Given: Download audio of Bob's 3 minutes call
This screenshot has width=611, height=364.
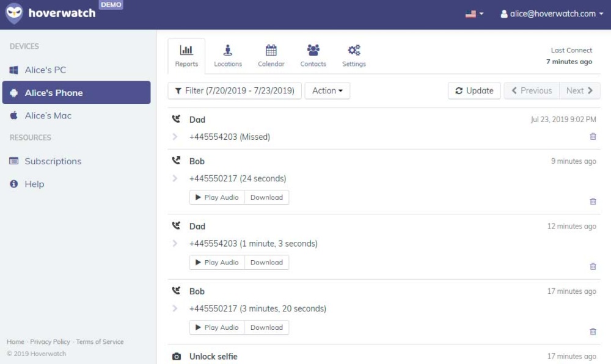Looking at the screenshot, I should point(266,327).
